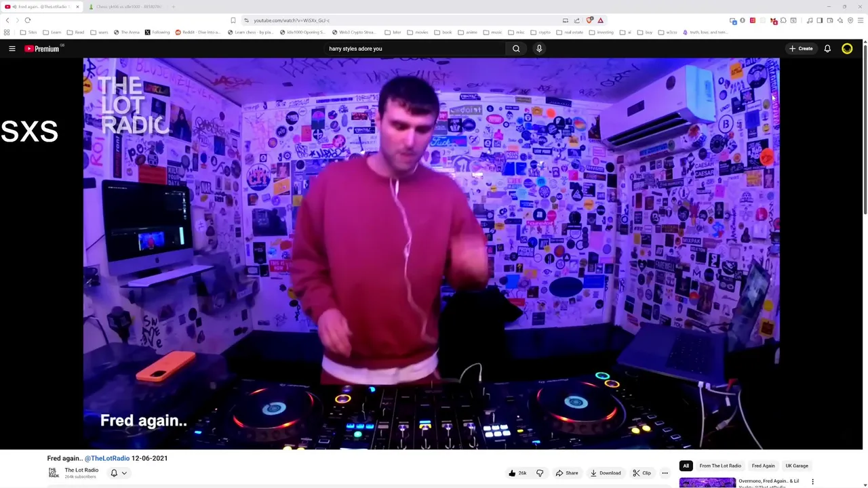
Task: Start voice search with microphone icon
Action: point(539,49)
